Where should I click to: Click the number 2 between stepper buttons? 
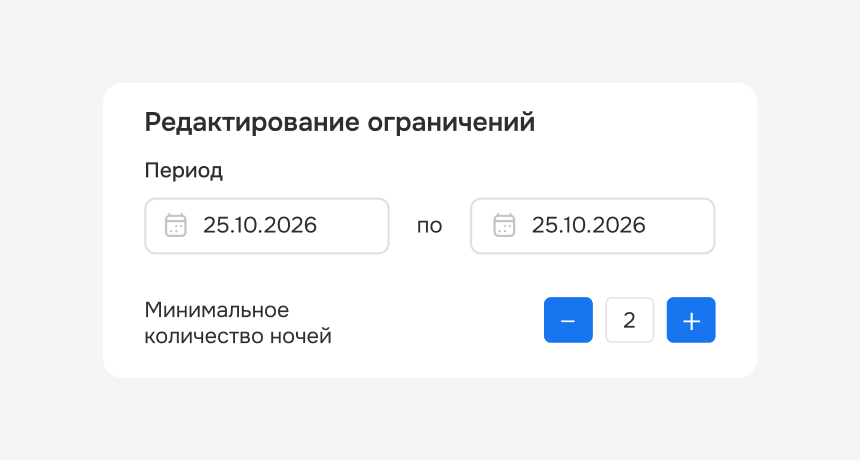[x=629, y=320]
